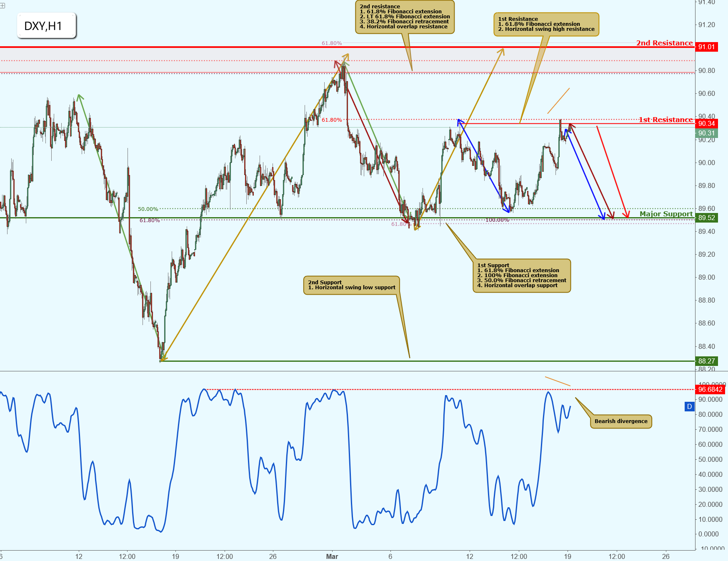Image resolution: width=728 pixels, height=561 pixels.
Task: Click the 50.0000 indicator scale value
Action: tap(710, 459)
